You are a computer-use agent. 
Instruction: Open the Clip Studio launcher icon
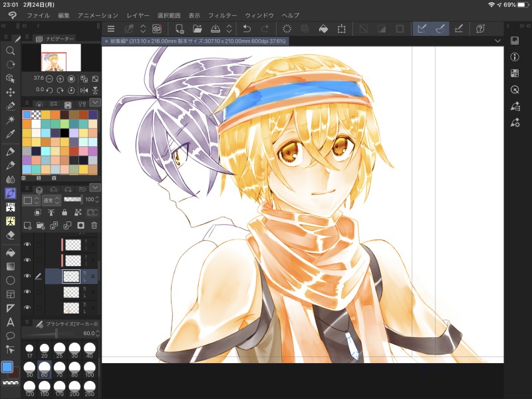pos(157,29)
